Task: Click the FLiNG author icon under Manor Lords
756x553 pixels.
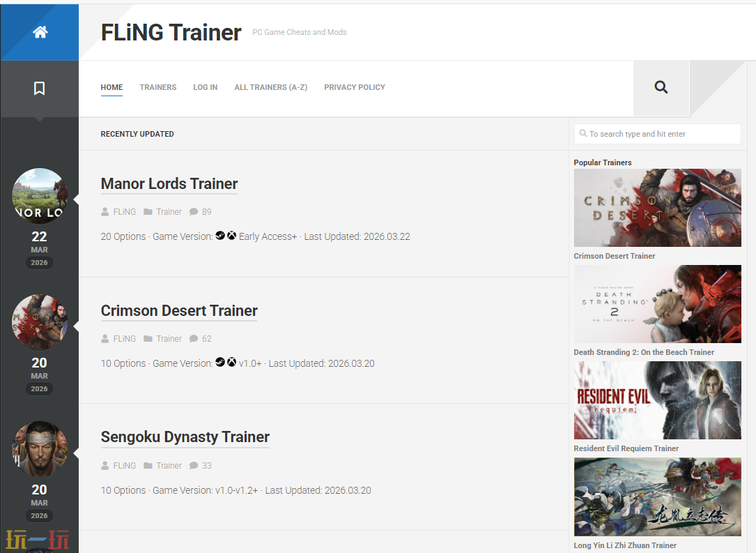Action: 106,211
